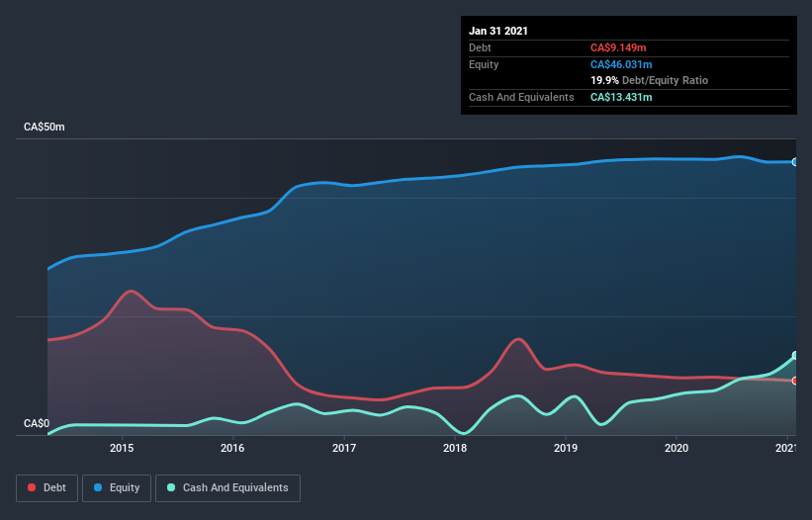Click the 2018 x-axis label
The width and height of the screenshot is (812, 520).
point(455,448)
